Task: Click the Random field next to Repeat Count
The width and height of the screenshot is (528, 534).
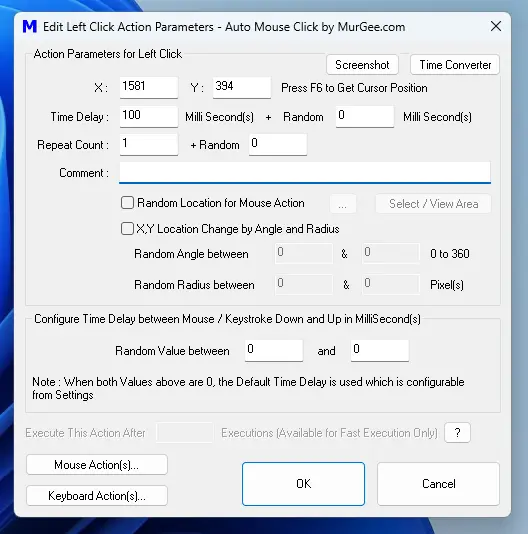Action: pos(278,145)
